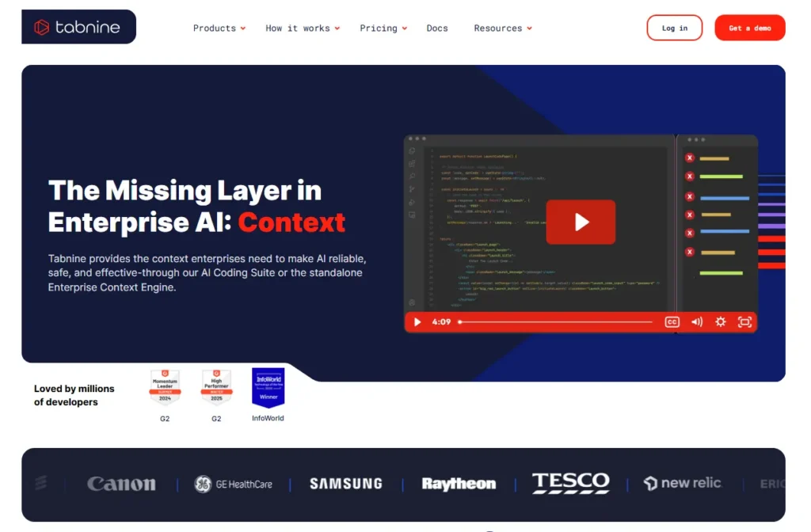Open the video settings gear

(721, 322)
